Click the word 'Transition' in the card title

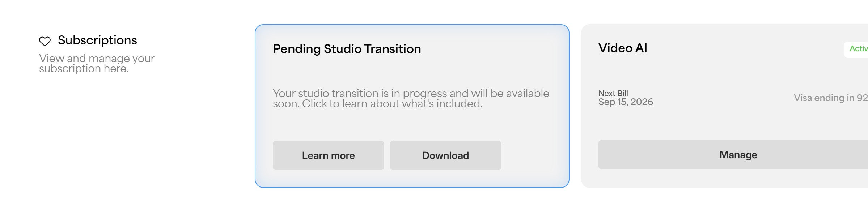(392, 49)
